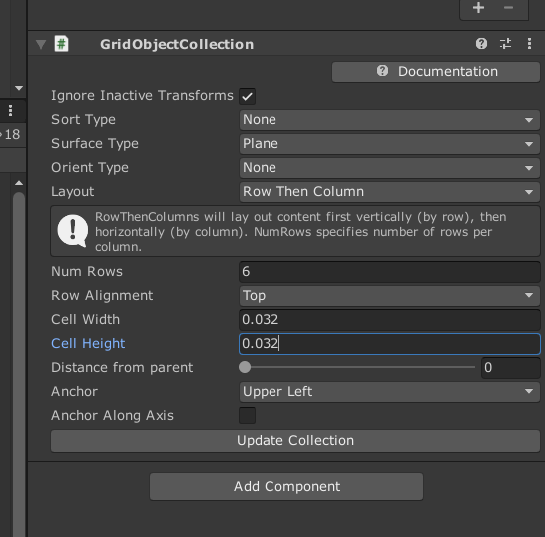Open GridObjectCollection help reference icon

pyautogui.click(x=481, y=44)
